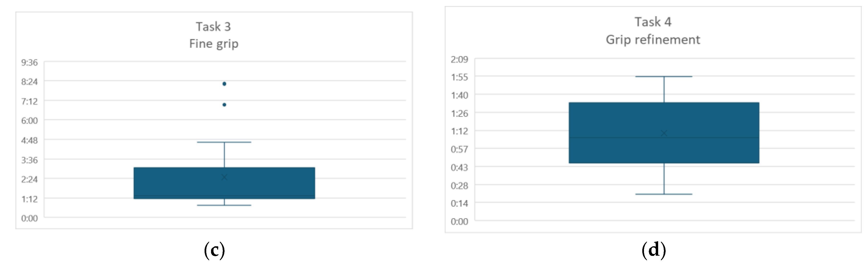Screen dimensions: 868x266
Task: Click the 0:57 axis label
Action: pos(459,149)
